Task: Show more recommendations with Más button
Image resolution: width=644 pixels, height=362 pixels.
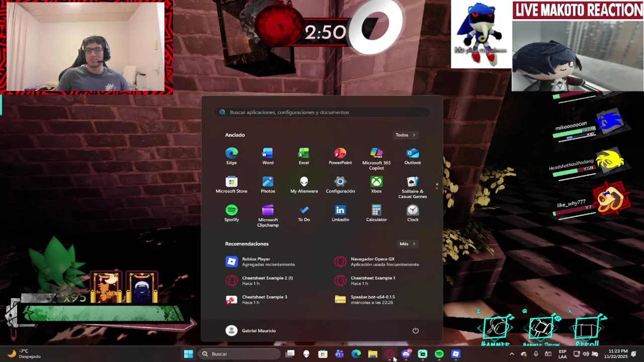Action: click(x=408, y=244)
